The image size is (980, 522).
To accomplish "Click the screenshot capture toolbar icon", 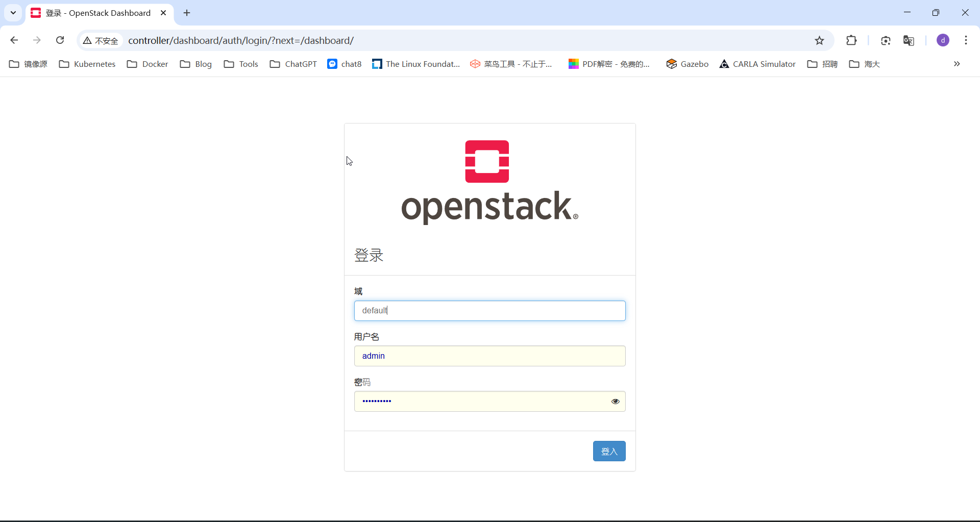I will (x=886, y=40).
